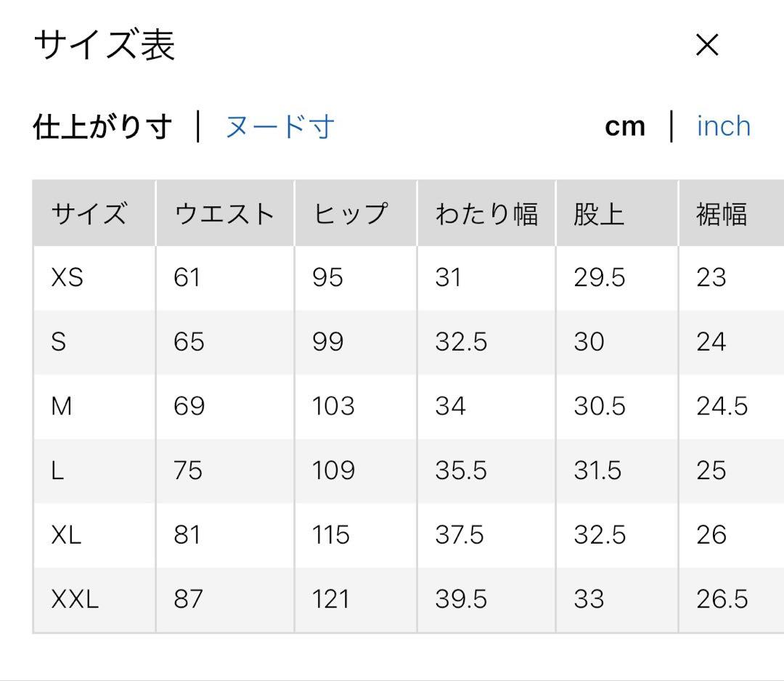
Task: Click the waist value 69 for M
Action: click(x=189, y=406)
